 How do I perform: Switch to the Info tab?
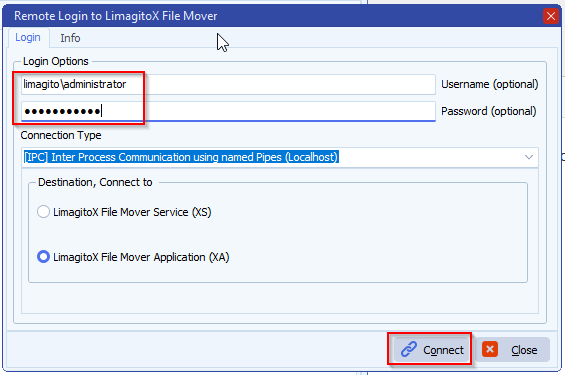point(70,38)
